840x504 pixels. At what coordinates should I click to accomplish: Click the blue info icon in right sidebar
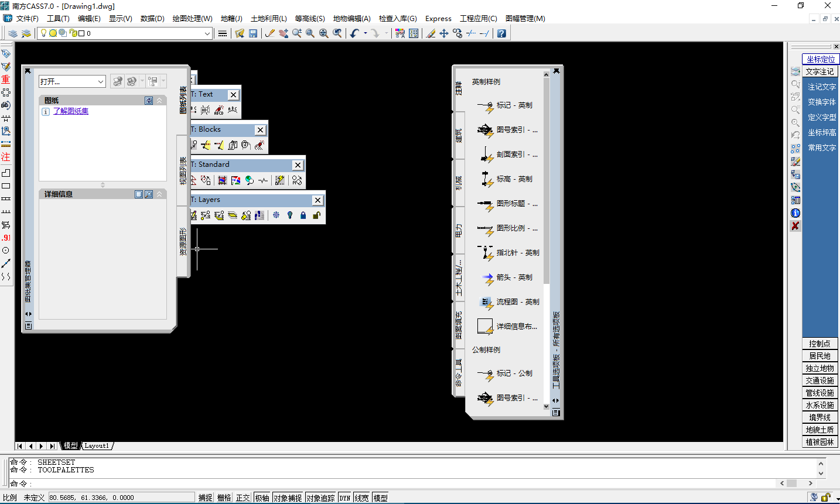click(795, 213)
